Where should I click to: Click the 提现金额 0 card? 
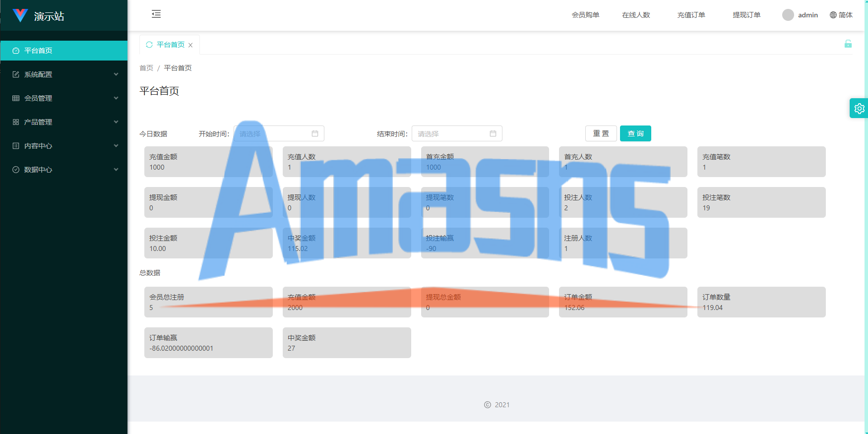click(208, 202)
